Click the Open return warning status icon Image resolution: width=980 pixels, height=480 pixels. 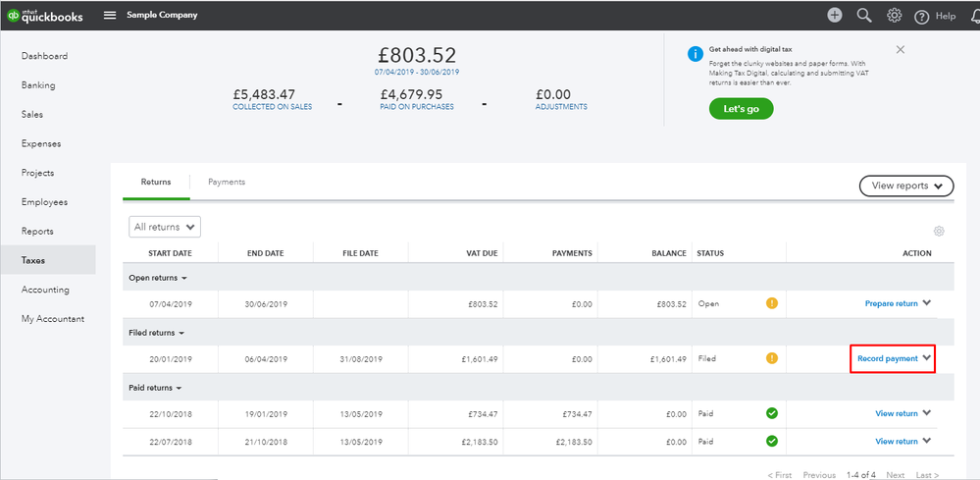pos(771,303)
